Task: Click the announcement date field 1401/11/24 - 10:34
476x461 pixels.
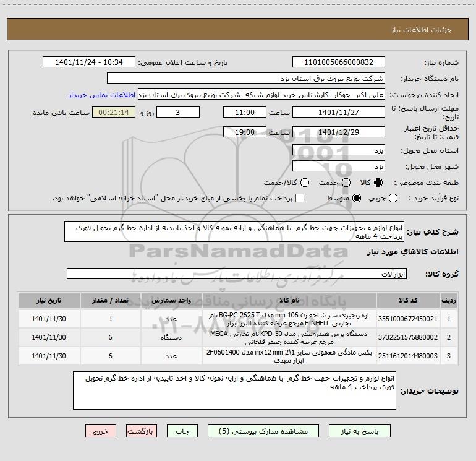Action: pyautogui.click(x=89, y=62)
